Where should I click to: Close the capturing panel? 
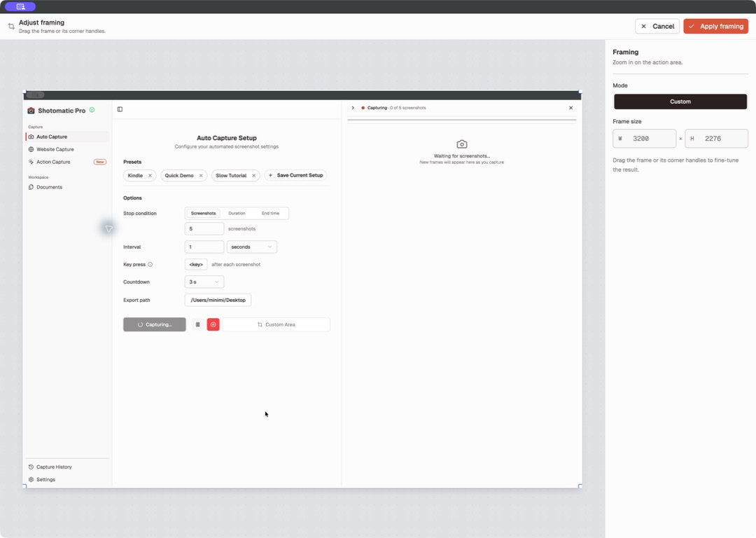click(571, 108)
